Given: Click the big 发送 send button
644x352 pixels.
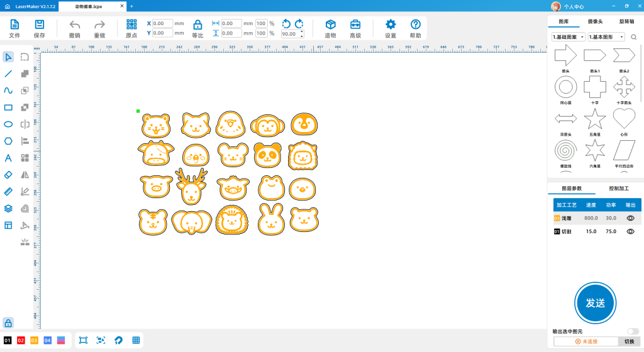Looking at the screenshot, I should coord(595,303).
